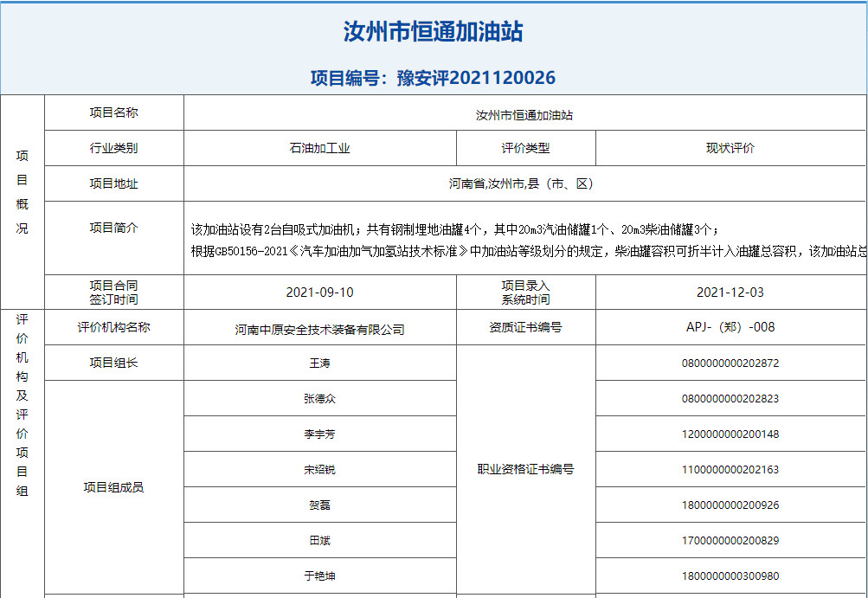
Task: Select member name 李宇芳
Action: coord(320,434)
